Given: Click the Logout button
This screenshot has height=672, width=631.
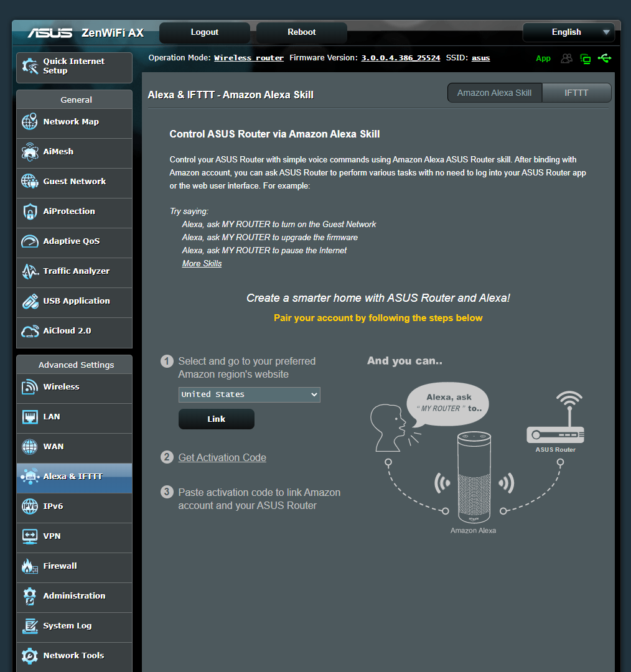Looking at the screenshot, I should tap(205, 32).
